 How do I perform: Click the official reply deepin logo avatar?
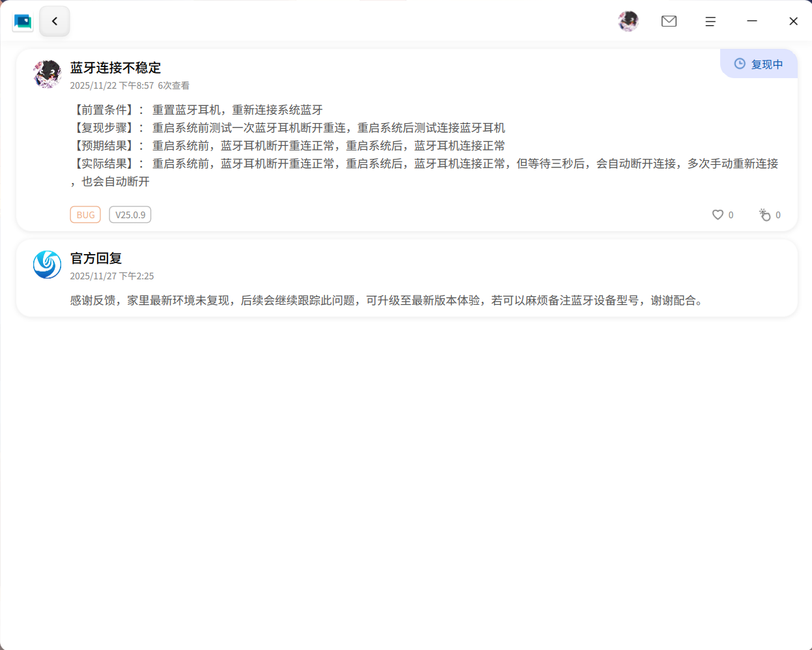(48, 264)
